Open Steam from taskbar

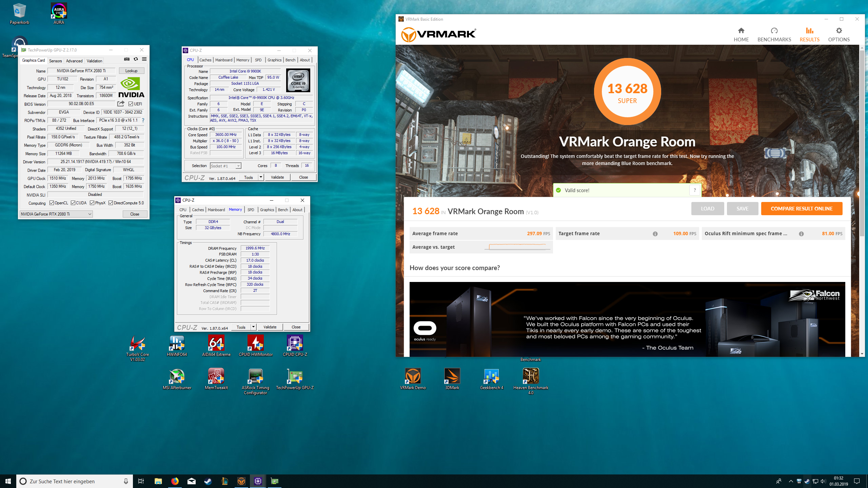tap(208, 481)
